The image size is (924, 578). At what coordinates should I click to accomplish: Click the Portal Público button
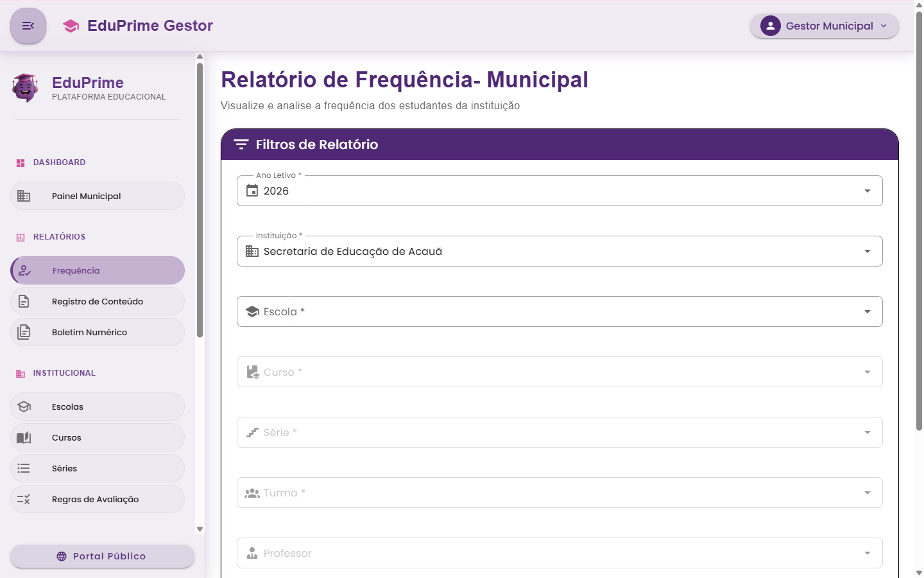pos(101,556)
